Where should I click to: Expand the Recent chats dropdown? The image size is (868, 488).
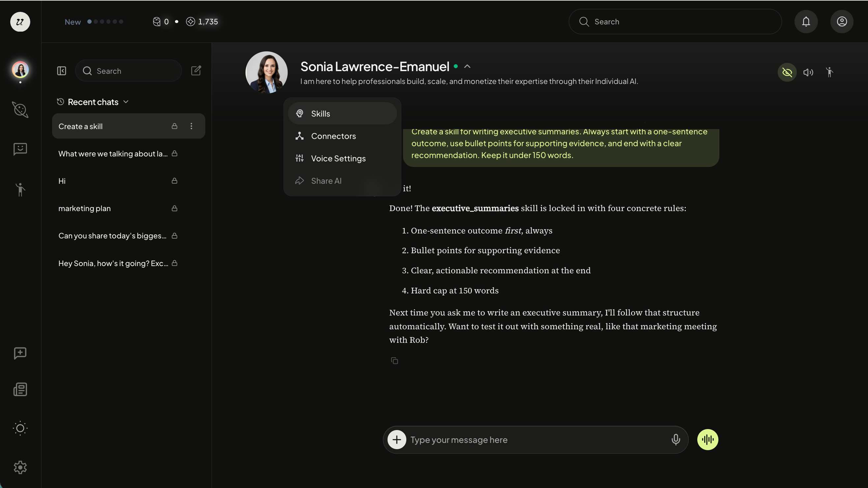pos(126,102)
